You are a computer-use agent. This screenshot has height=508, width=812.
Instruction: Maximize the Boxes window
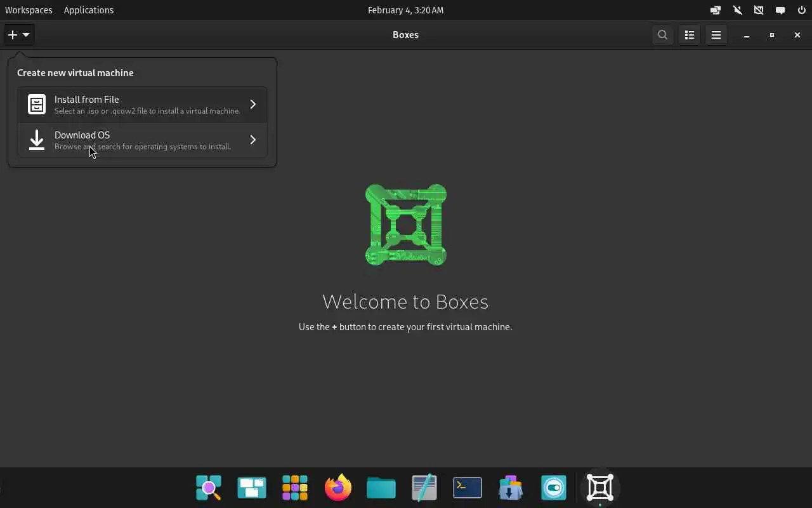(x=772, y=35)
